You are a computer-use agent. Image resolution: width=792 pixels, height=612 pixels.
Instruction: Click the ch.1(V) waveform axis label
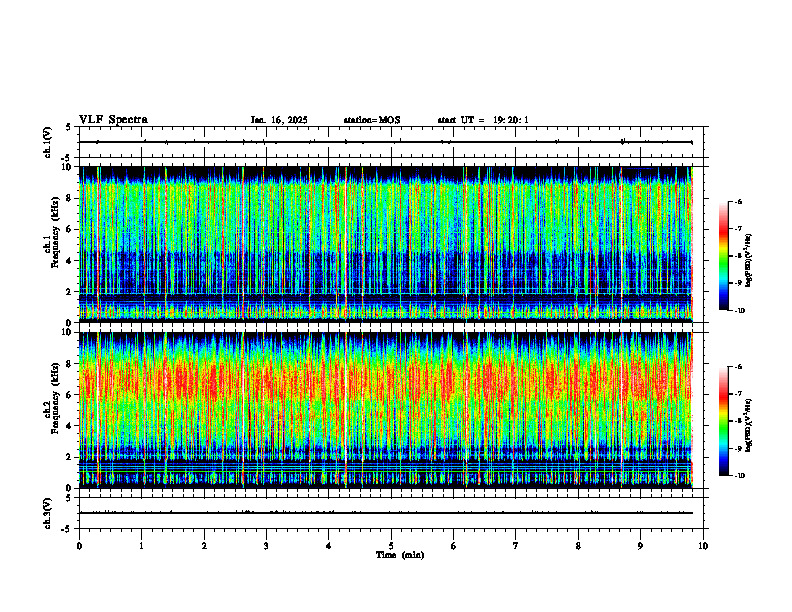coord(48,142)
